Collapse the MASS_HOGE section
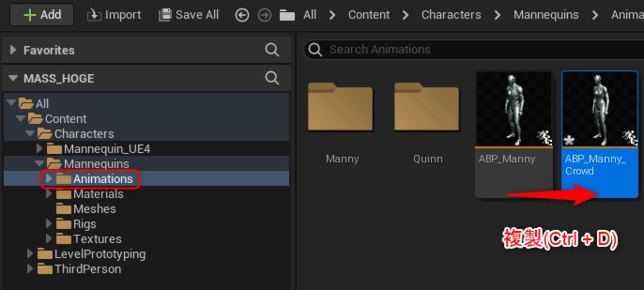644x290 pixels. [x=13, y=78]
